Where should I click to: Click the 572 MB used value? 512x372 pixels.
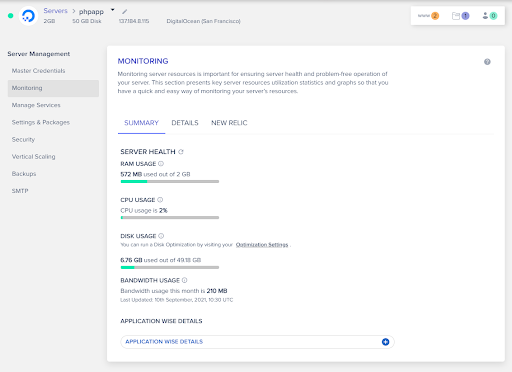point(131,174)
